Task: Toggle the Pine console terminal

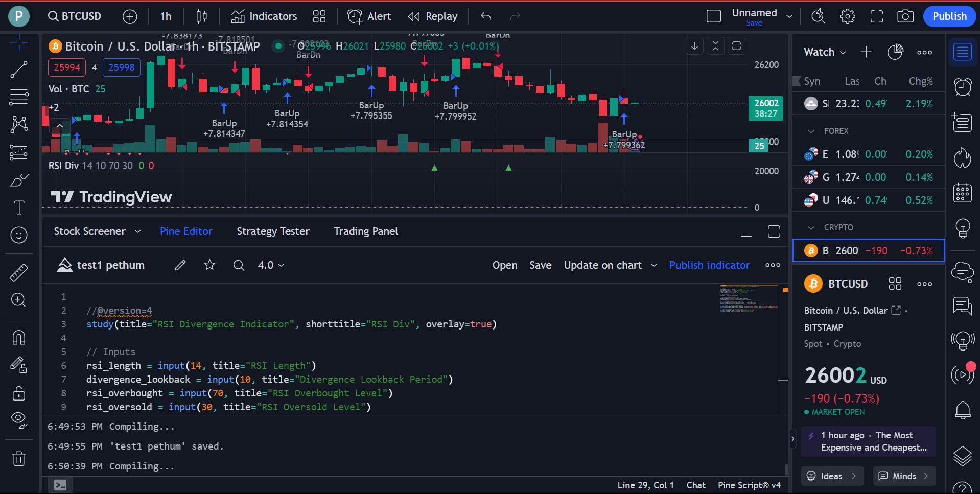Action: [60, 485]
